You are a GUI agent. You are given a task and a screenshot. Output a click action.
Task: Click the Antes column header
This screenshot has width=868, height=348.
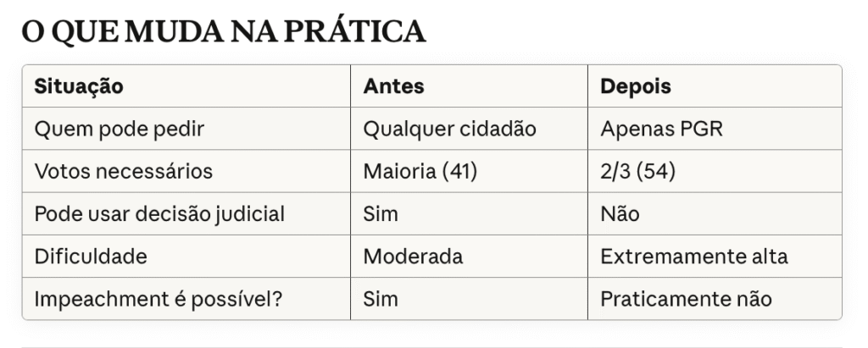[x=393, y=86]
